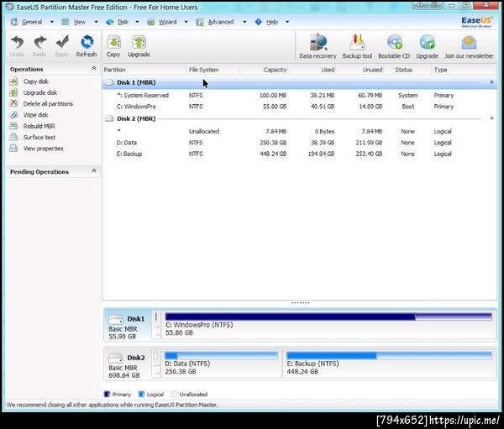Image resolution: width=504 pixels, height=429 pixels.
Task: Select the Disk 2 (MBR) header row
Action: click(x=300, y=118)
